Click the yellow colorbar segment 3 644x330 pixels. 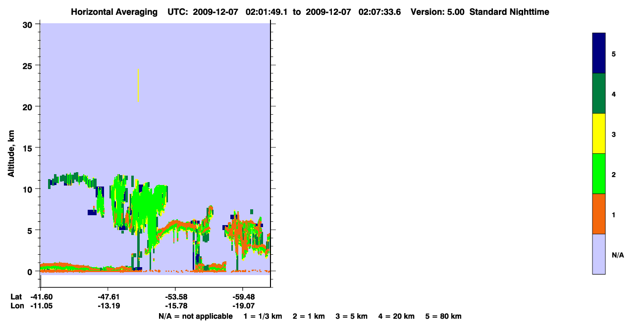(x=599, y=134)
